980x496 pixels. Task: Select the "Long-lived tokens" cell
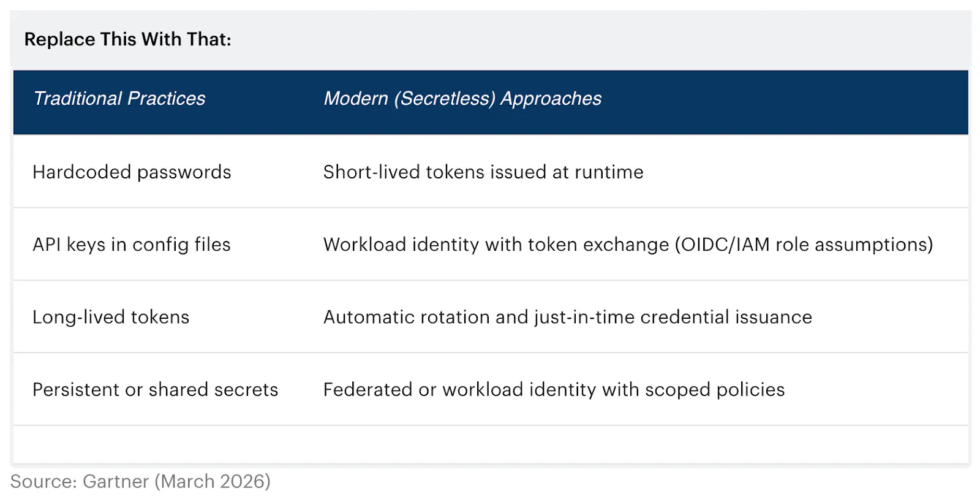coord(111,317)
